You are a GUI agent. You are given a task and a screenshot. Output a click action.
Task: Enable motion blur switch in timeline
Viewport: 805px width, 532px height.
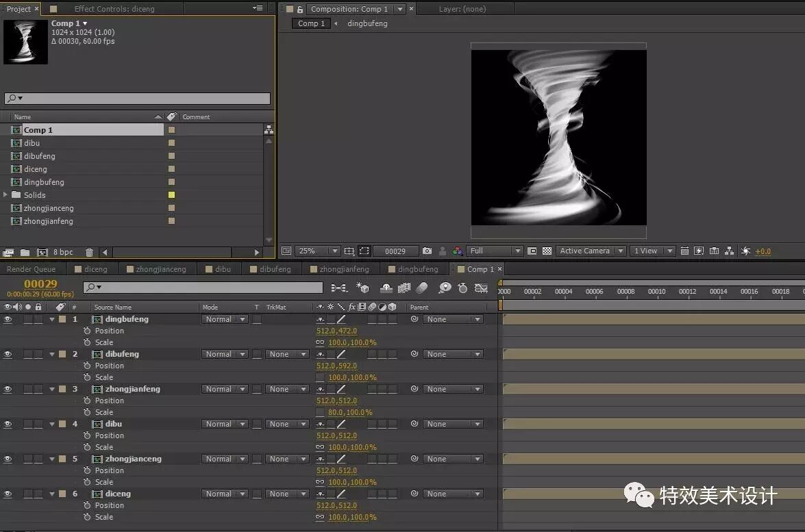tap(422, 288)
